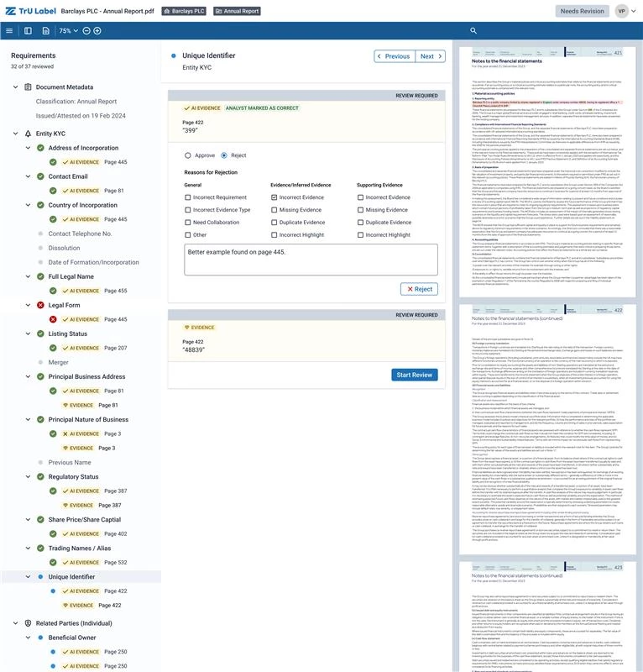Open AI Evidence Page 532 under Trading Names
Image resolution: width=643 pixels, height=672 pixels.
95,562
